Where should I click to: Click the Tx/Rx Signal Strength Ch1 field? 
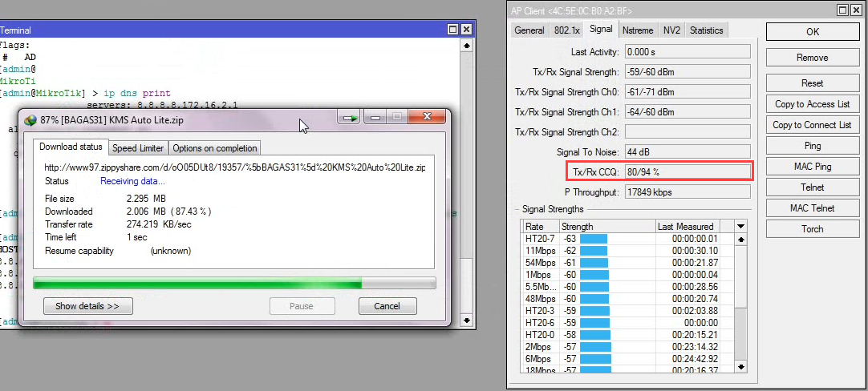click(x=688, y=111)
